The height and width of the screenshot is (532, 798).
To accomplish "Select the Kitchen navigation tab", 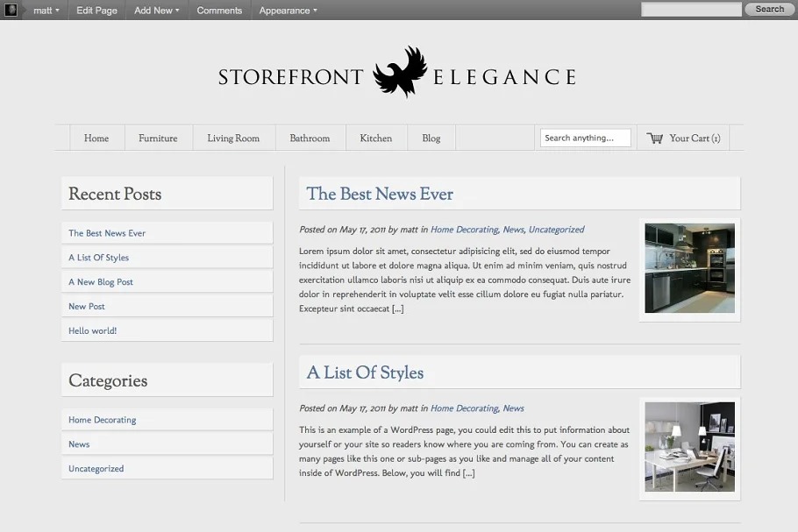I will 375,138.
